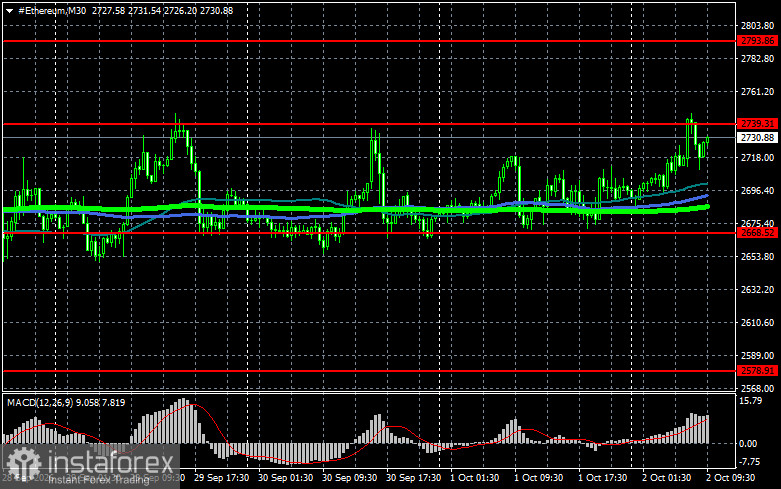Select the 2578.91 red level label
781x489 pixels.
[x=757, y=370]
